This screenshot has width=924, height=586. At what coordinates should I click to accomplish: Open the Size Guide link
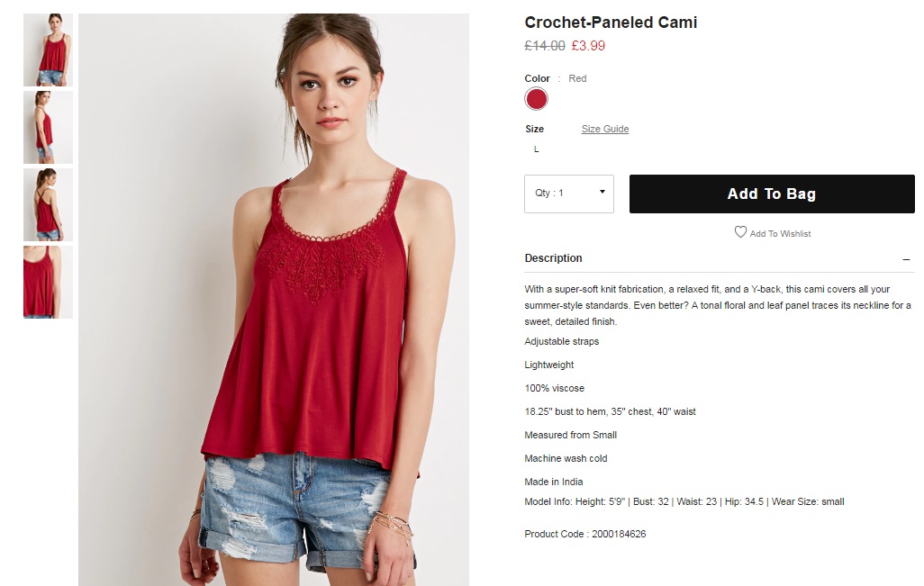point(604,129)
